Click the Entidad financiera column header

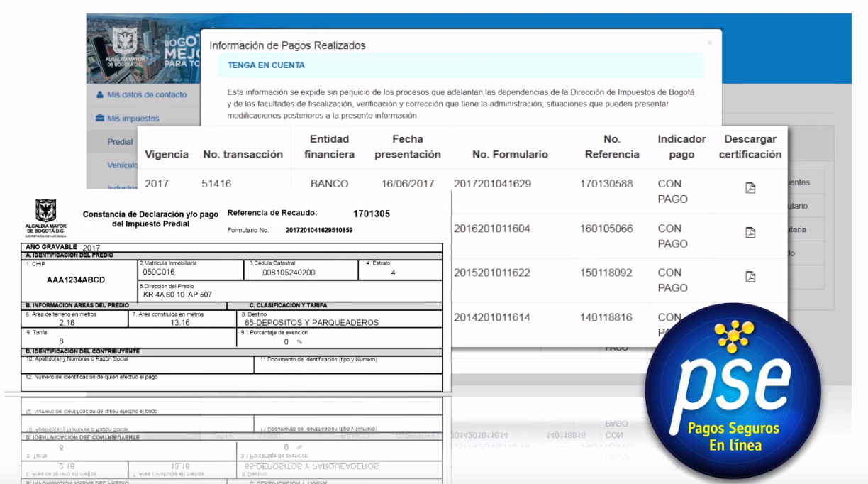point(330,147)
